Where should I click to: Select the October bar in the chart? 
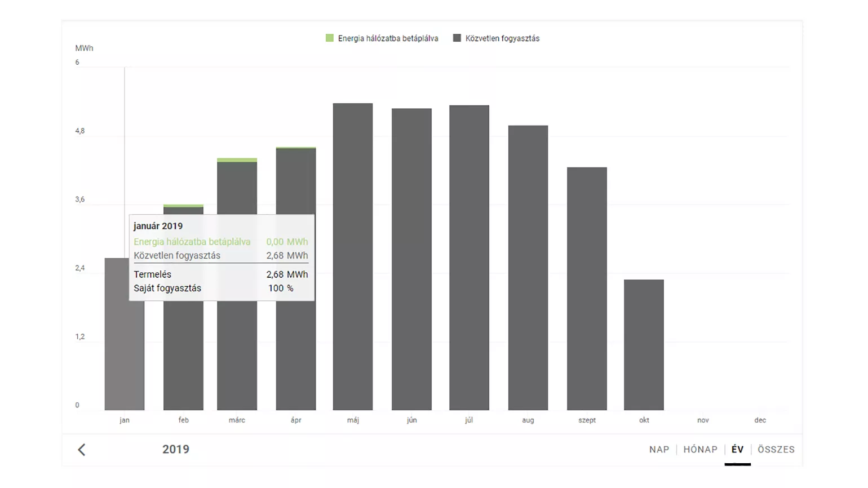644,345
